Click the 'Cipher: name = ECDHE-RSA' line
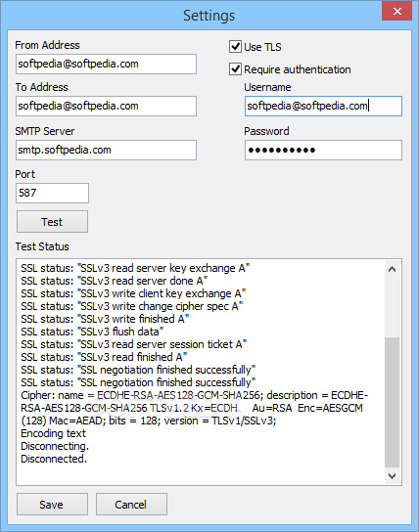Image resolution: width=419 pixels, height=532 pixels. coord(195,395)
